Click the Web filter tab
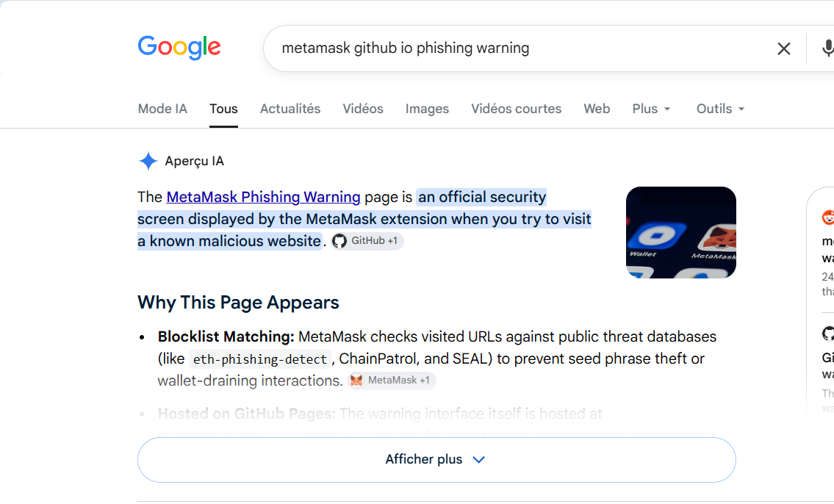Image resolution: width=834 pixels, height=504 pixels. (597, 109)
